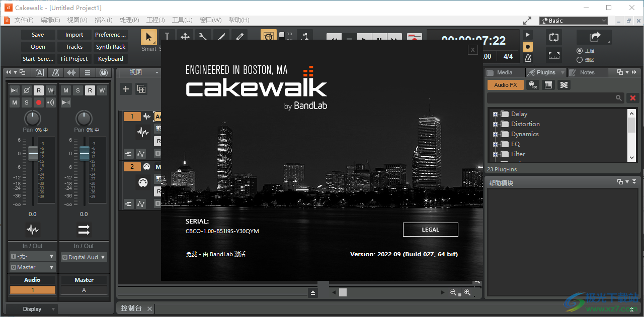Expand the EQ plugin folder
This screenshot has height=317, width=644.
point(495,144)
